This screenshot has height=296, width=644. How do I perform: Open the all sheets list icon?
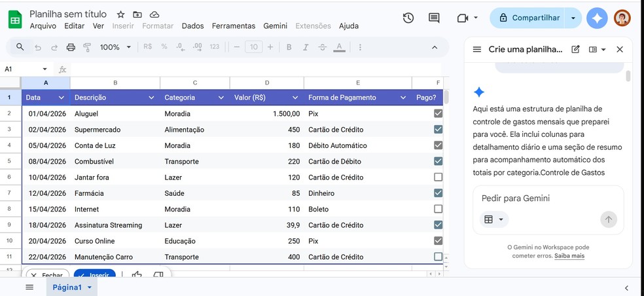click(x=29, y=287)
